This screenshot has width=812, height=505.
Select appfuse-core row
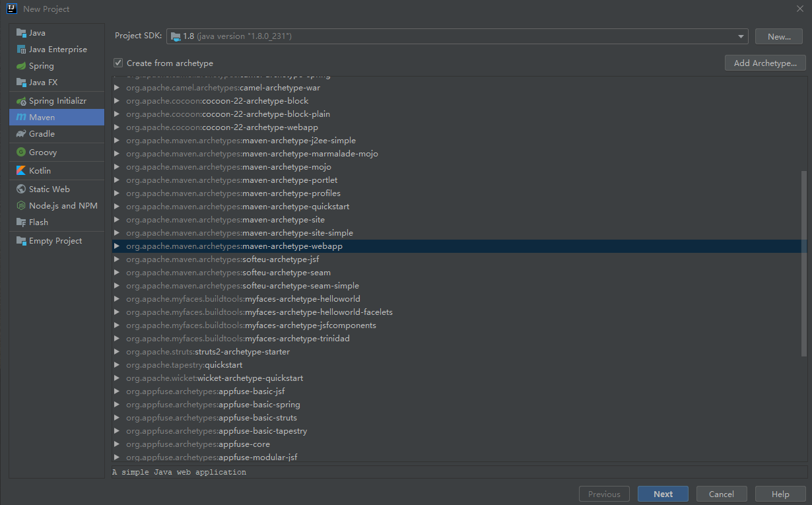tap(459, 444)
